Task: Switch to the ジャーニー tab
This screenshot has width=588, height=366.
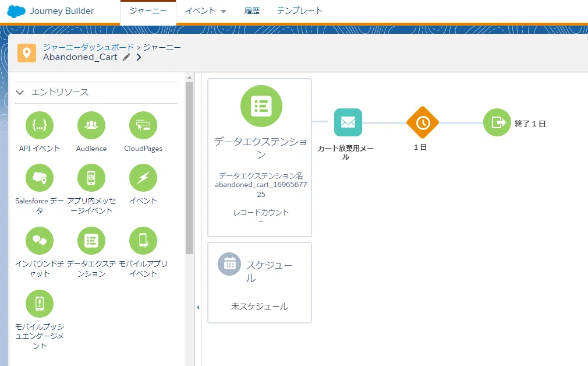Action: coord(148,11)
